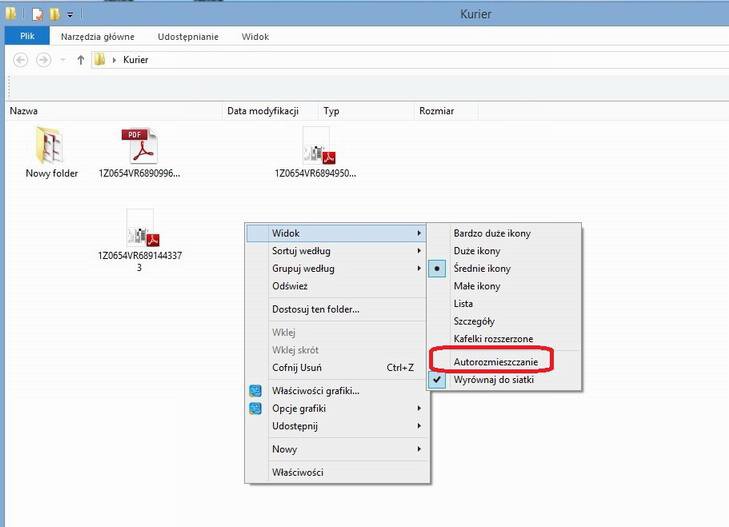This screenshot has height=527, width=729.
Task: Click the Back navigation arrow
Action: pyautogui.click(x=20, y=60)
